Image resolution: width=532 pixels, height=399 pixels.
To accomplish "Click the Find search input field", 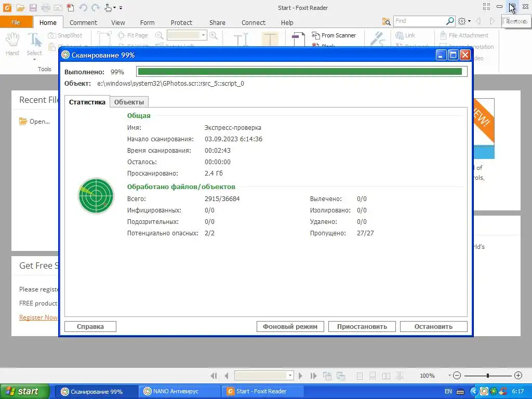I will [x=420, y=21].
